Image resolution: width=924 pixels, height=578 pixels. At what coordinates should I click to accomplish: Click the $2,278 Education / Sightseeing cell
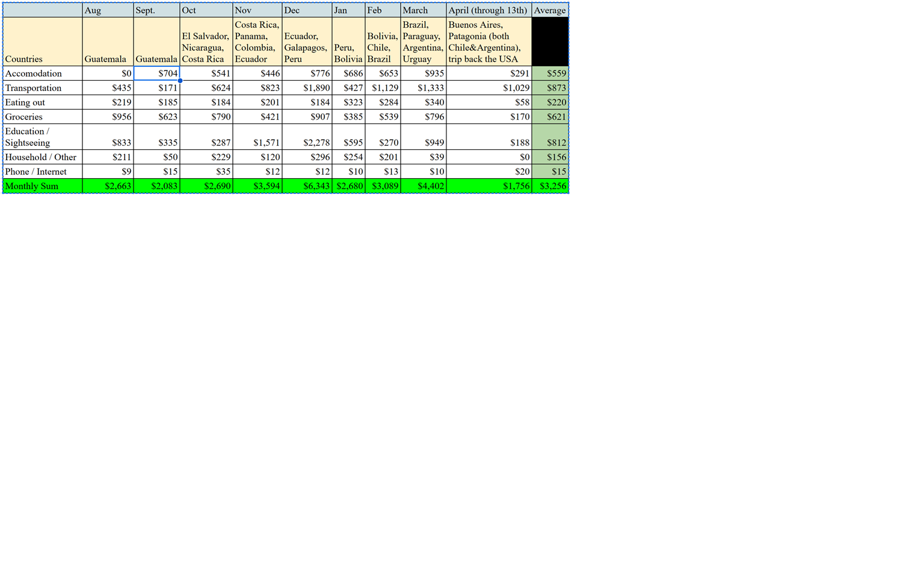307,137
